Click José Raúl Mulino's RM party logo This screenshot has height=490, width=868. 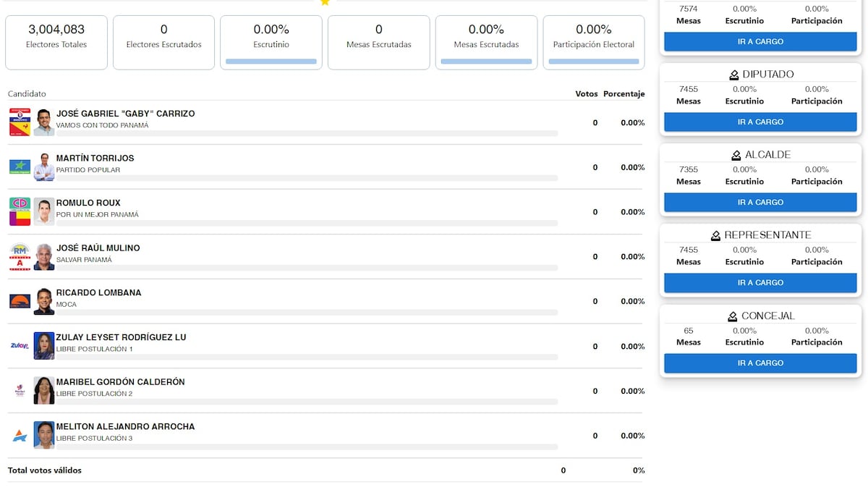point(20,257)
